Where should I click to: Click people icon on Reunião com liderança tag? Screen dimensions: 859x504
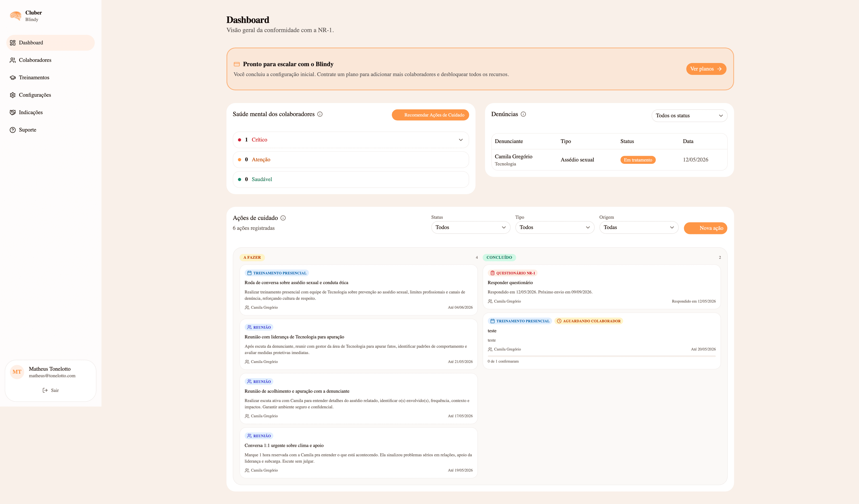[x=249, y=327]
